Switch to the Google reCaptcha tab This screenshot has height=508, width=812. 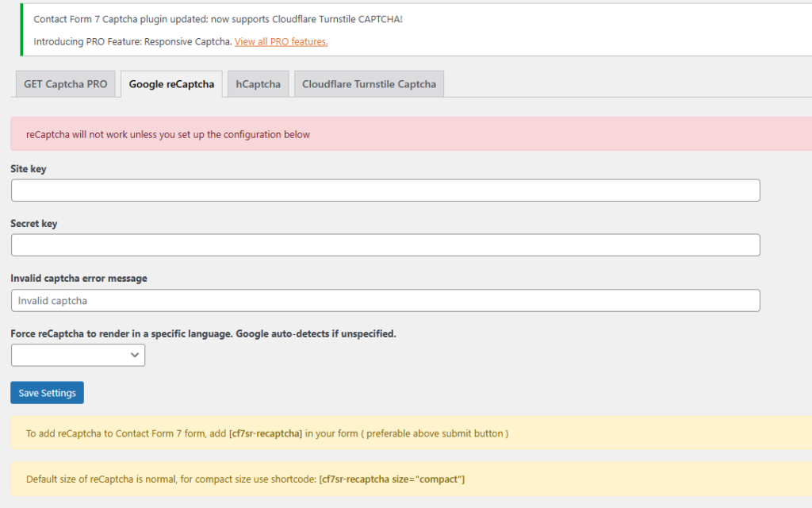click(x=171, y=84)
